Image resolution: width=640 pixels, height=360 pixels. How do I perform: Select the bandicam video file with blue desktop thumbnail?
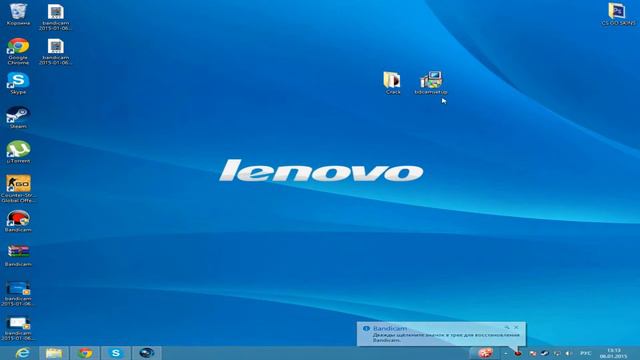18,293
